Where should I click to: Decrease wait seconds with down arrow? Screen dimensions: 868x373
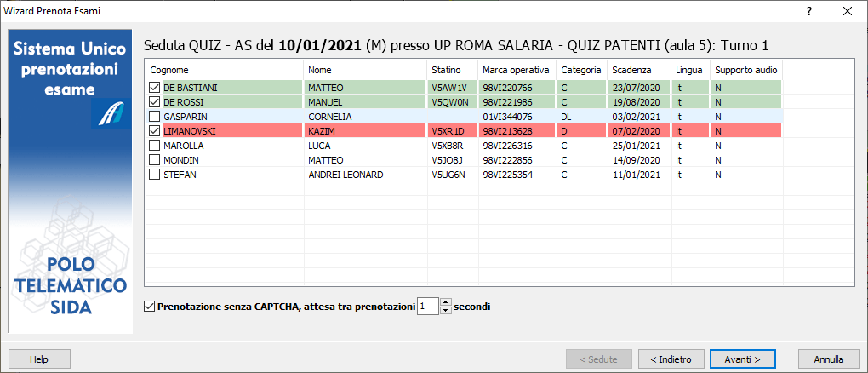(445, 310)
